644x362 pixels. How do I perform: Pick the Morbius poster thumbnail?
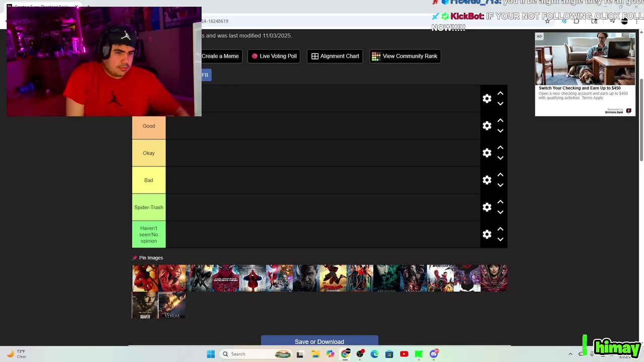click(386, 278)
